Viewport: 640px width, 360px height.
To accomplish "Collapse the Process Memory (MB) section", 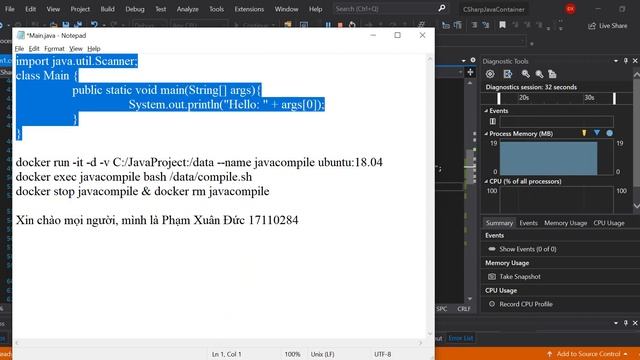I will (x=486, y=133).
